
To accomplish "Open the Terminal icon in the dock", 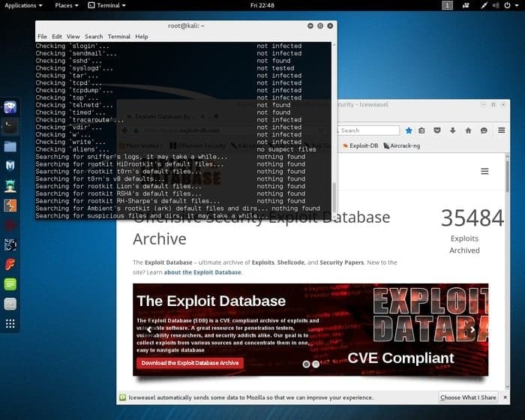I will click(x=10, y=127).
